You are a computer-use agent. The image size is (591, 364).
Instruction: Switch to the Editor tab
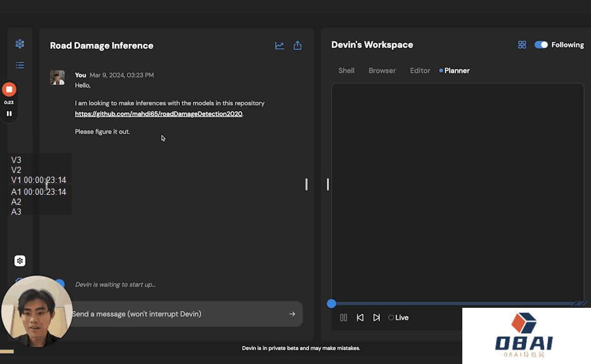(420, 71)
